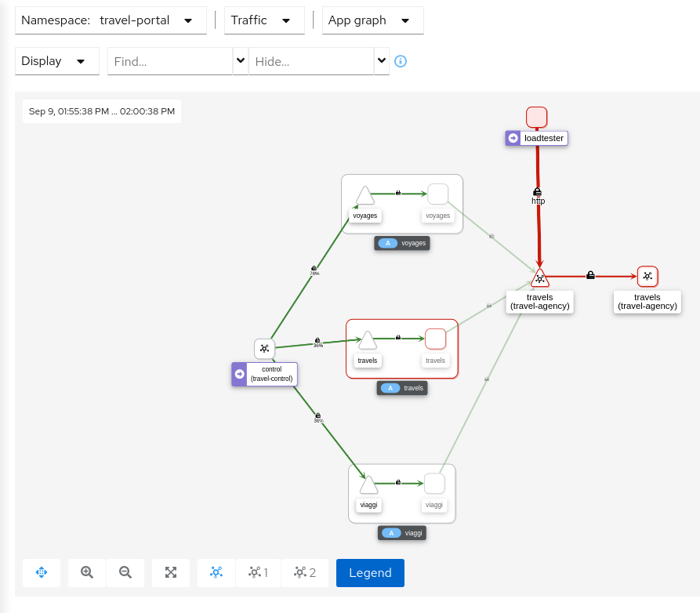Screen dimensions: 700x613
Task: Click the drag/pan mode icon in bottom toolbar
Action: [42, 573]
